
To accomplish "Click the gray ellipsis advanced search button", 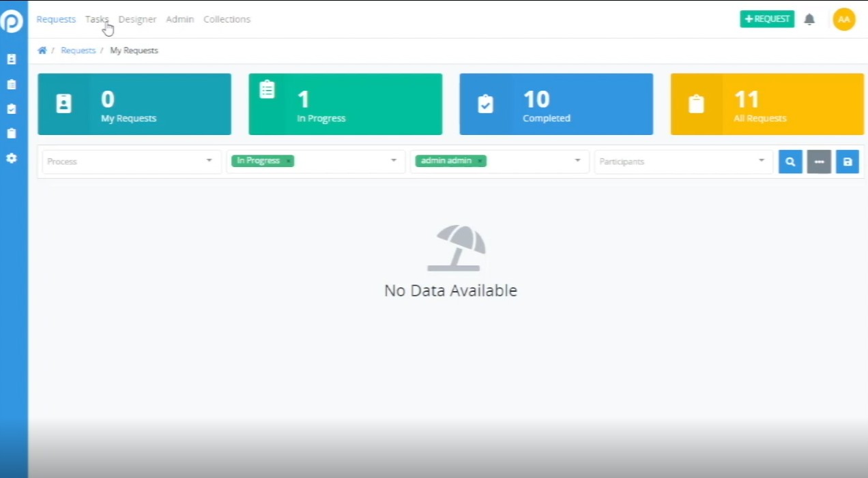I will click(819, 162).
